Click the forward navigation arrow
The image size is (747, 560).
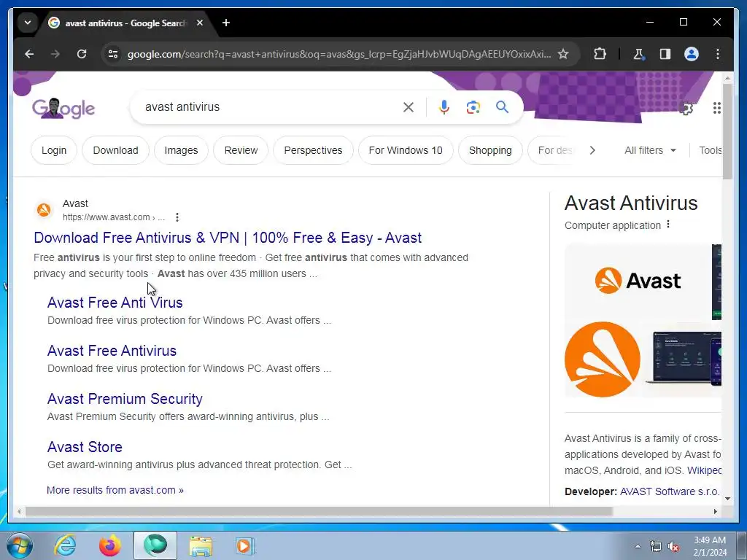[55, 54]
